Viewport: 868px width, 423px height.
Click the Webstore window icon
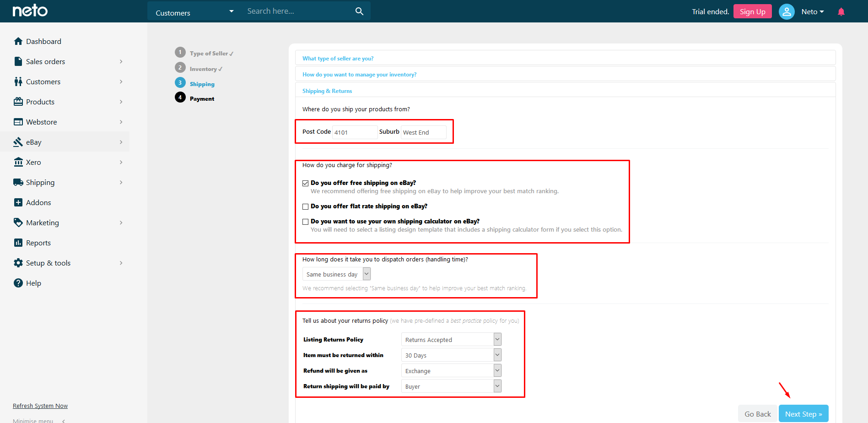(x=18, y=122)
